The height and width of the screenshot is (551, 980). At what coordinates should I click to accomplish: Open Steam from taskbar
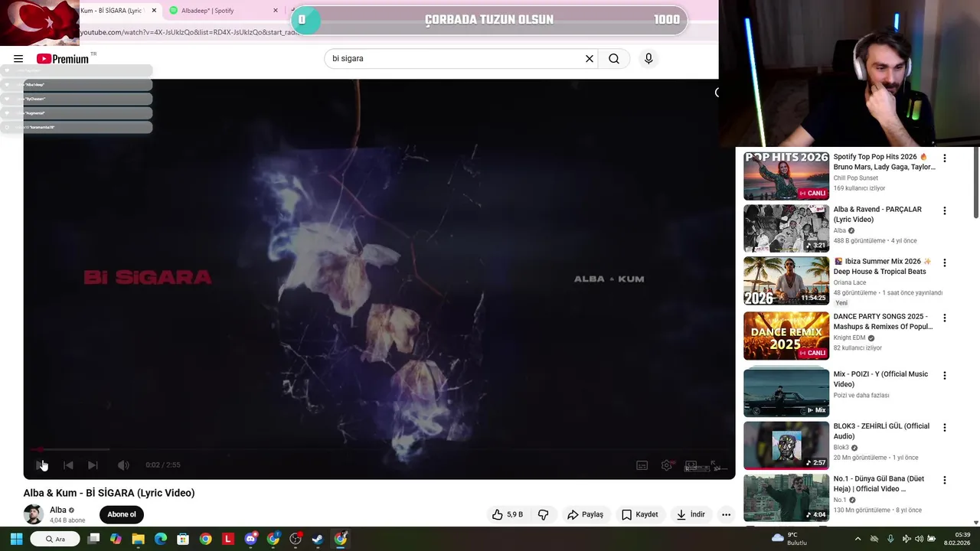pyautogui.click(x=318, y=540)
